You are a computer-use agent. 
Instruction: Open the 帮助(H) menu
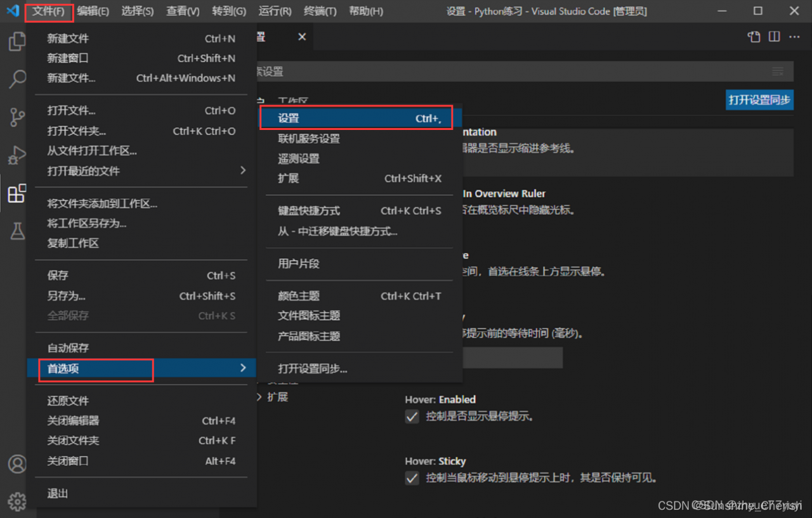pyautogui.click(x=366, y=11)
